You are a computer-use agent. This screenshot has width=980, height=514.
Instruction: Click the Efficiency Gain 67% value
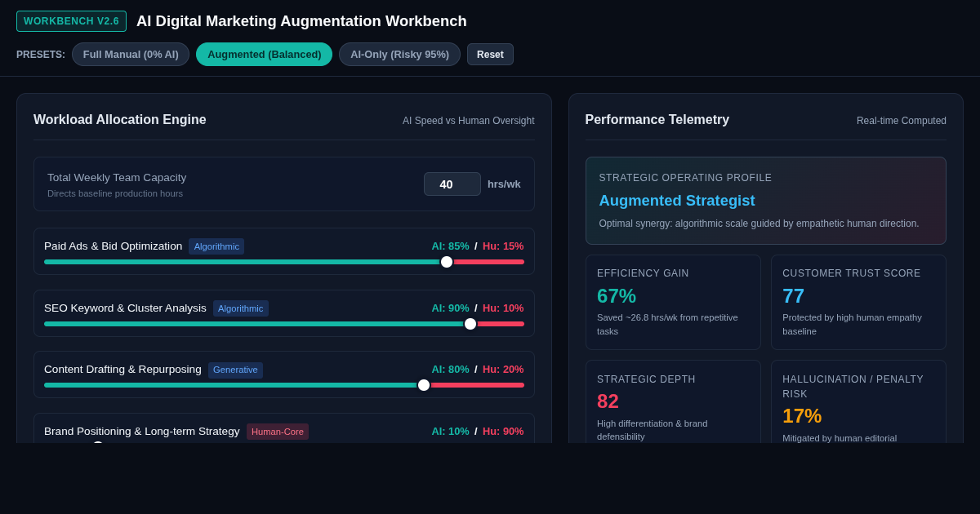617,296
